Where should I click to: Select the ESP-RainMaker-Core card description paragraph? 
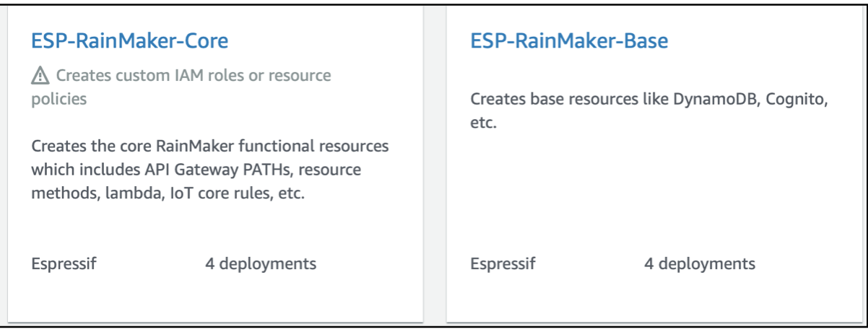210,170
